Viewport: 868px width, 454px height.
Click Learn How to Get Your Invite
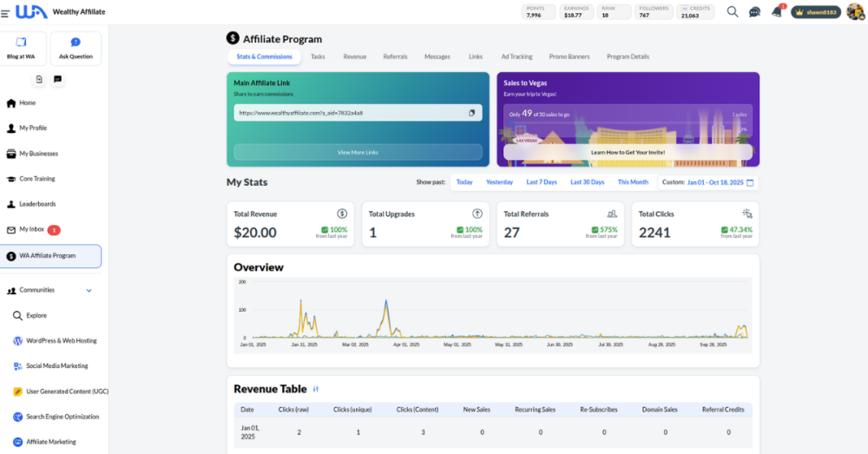pos(628,152)
